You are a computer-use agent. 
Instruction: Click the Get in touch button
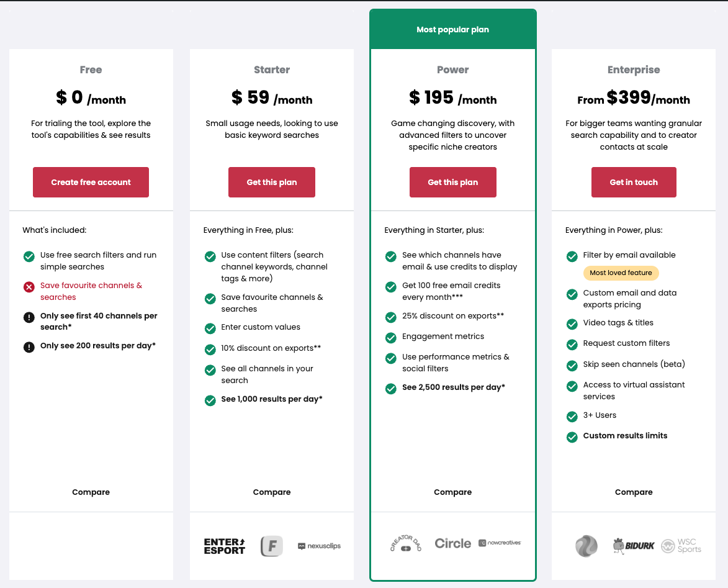[x=634, y=182]
